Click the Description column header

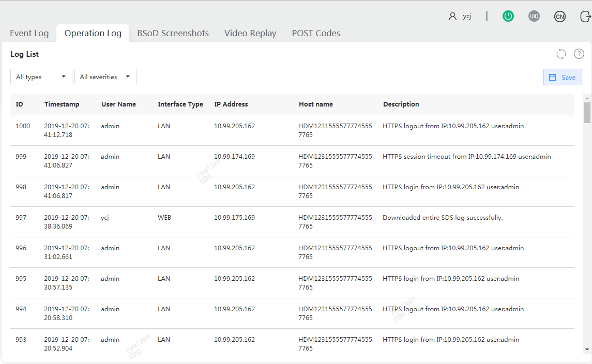click(401, 104)
